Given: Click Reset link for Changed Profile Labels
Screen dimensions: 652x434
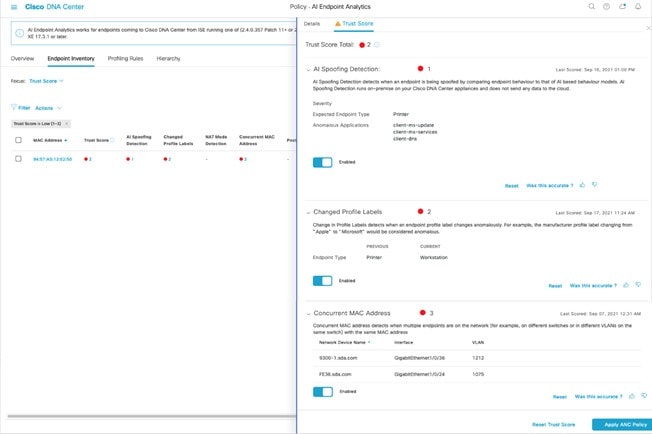Looking at the screenshot, I should pyautogui.click(x=555, y=286).
